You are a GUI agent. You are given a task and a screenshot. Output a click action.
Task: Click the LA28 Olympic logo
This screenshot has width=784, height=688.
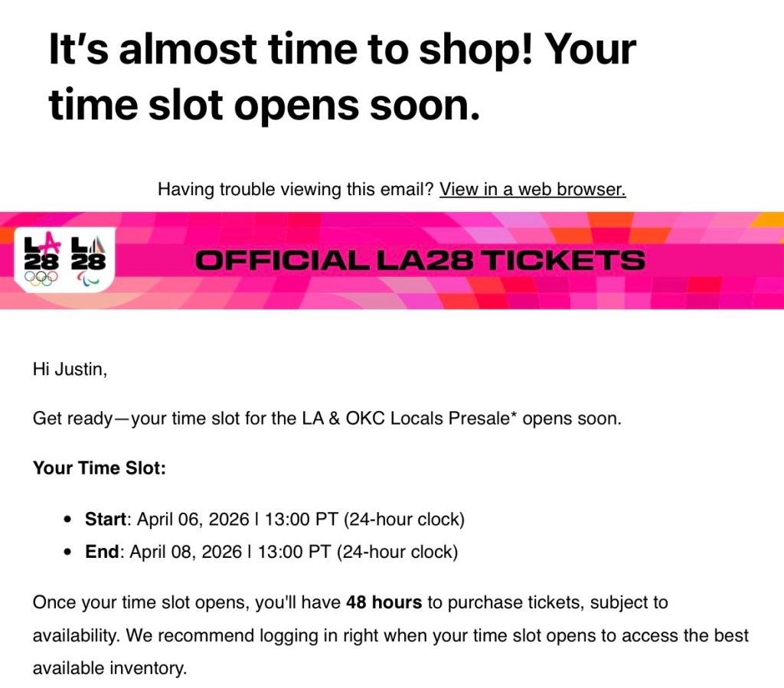[x=41, y=255]
